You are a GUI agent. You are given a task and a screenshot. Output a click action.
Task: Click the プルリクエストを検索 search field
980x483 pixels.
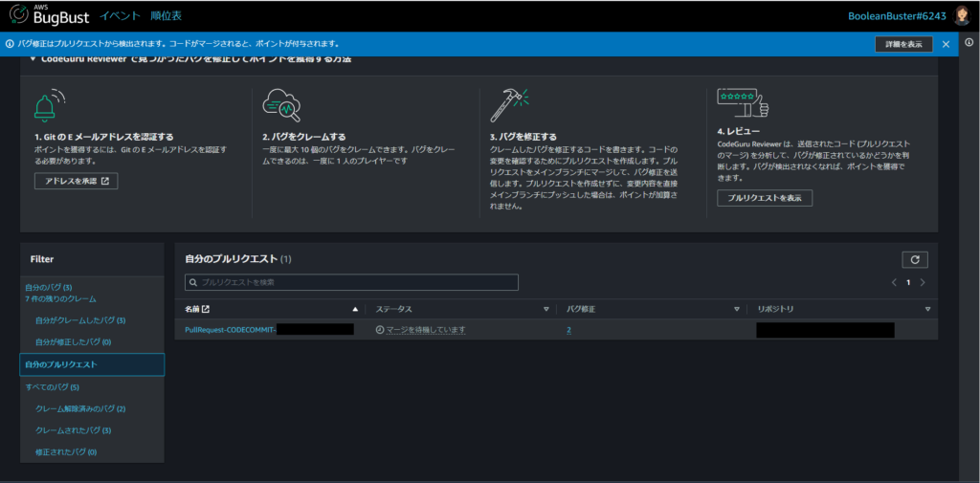click(x=352, y=282)
